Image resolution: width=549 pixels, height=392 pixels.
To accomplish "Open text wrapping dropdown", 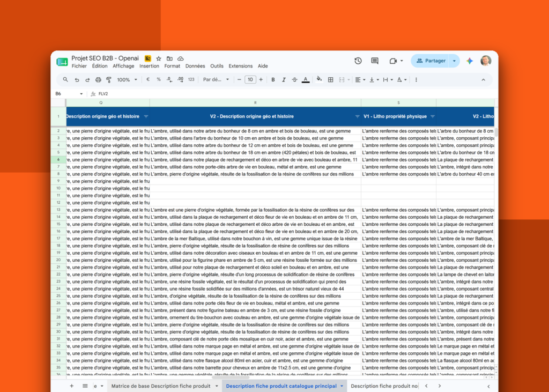I will click(x=388, y=79).
